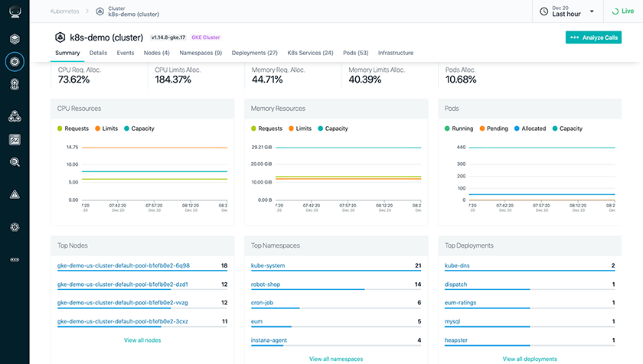643x364 pixels.
Task: Open node ending in 6q98
Action: coord(123,265)
